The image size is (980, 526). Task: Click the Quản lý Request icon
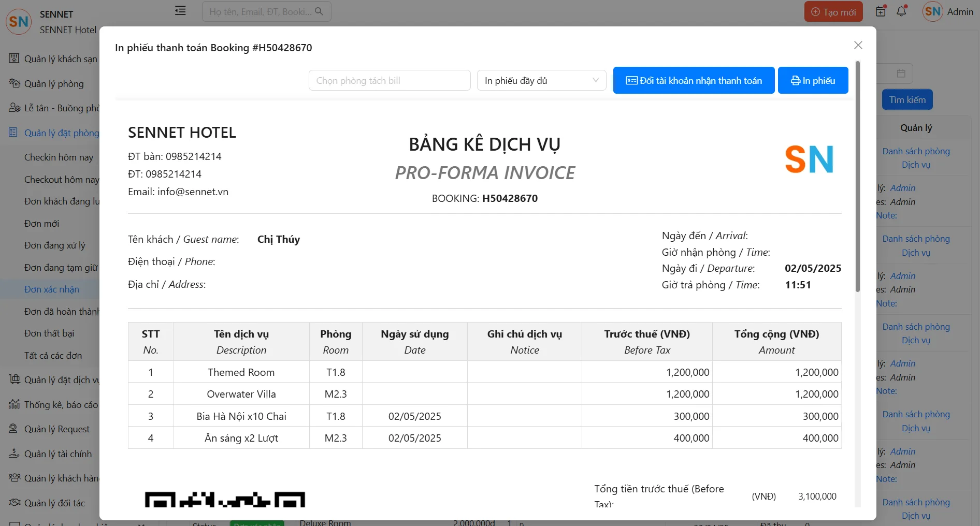pos(14,429)
